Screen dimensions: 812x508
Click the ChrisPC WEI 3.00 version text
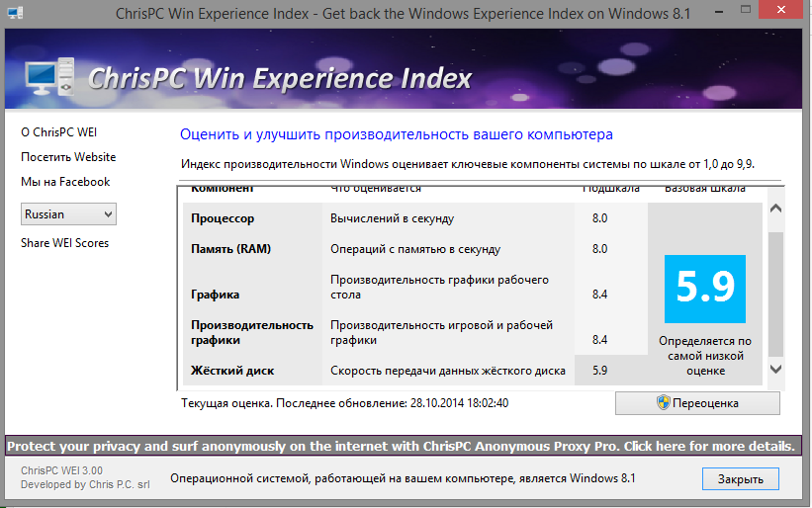click(x=61, y=470)
